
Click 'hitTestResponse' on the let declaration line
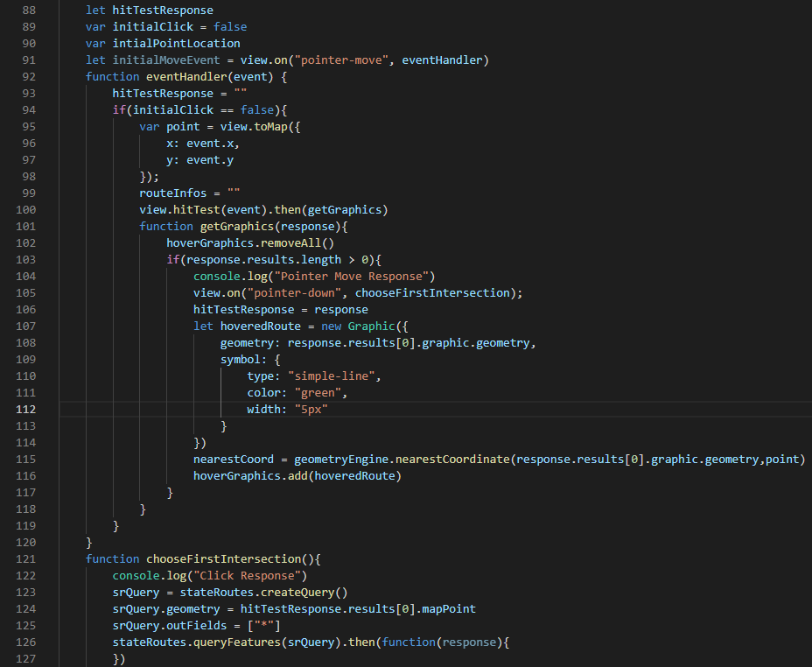click(x=163, y=11)
